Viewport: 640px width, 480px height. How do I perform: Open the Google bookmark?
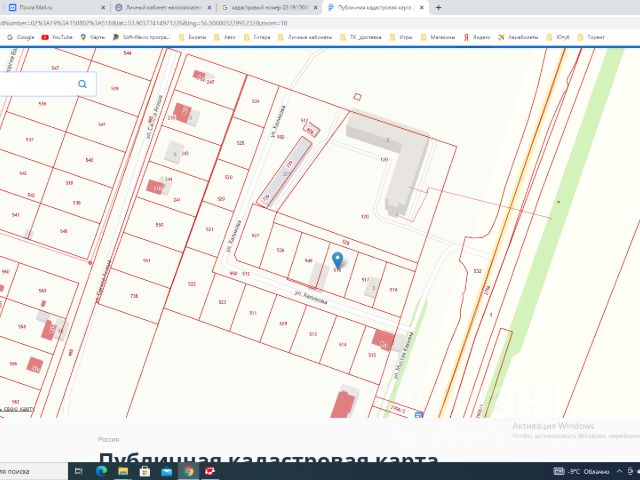click(x=21, y=37)
